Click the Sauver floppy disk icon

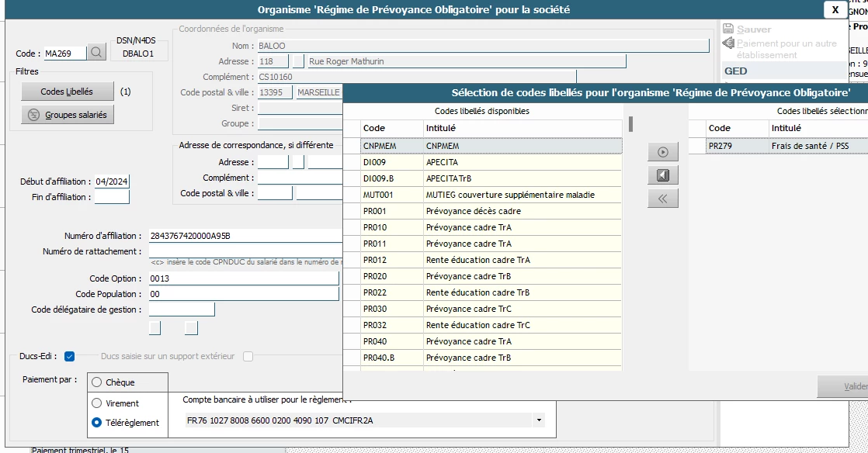click(728, 29)
